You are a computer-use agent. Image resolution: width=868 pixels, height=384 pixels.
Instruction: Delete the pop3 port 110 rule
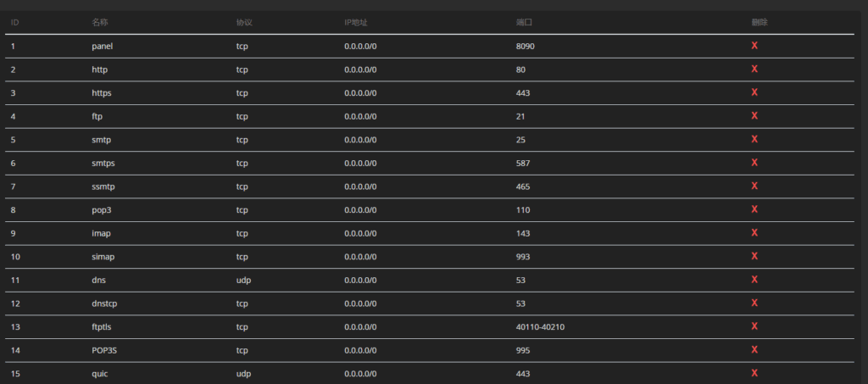(754, 209)
